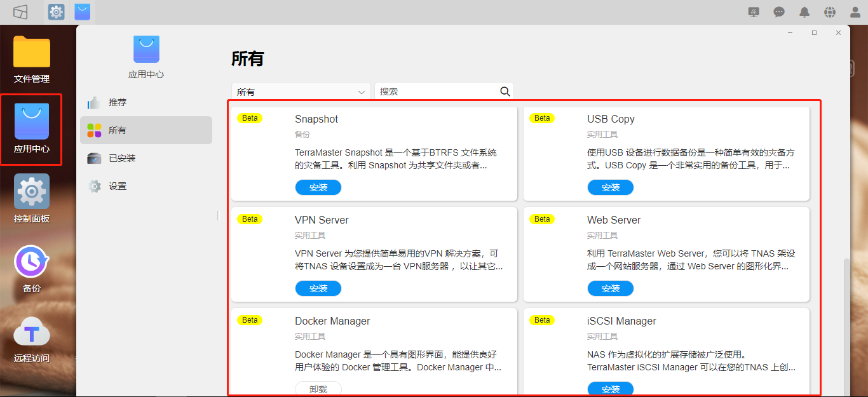
Task: Open the USB Copy app title
Action: click(x=611, y=119)
